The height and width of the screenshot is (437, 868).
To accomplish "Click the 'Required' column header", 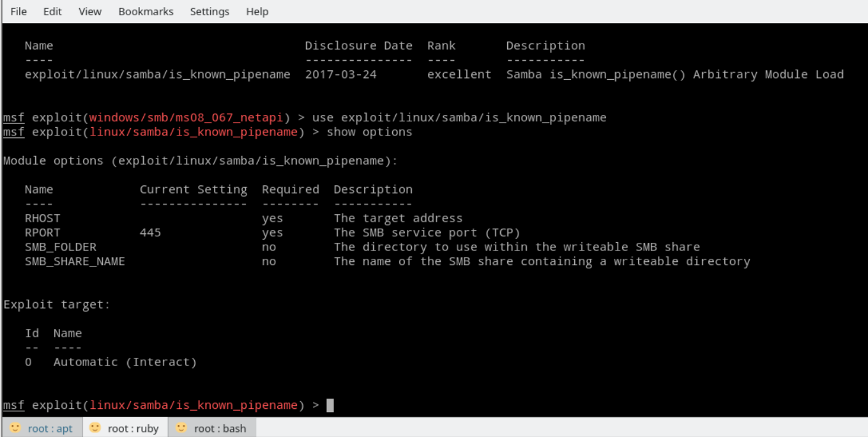I will [x=291, y=189].
